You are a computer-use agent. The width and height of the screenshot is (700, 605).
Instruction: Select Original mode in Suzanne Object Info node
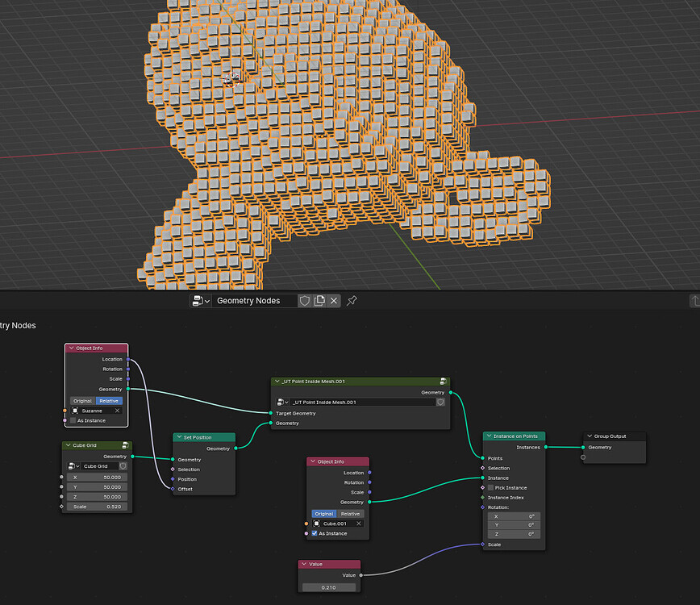(82, 401)
